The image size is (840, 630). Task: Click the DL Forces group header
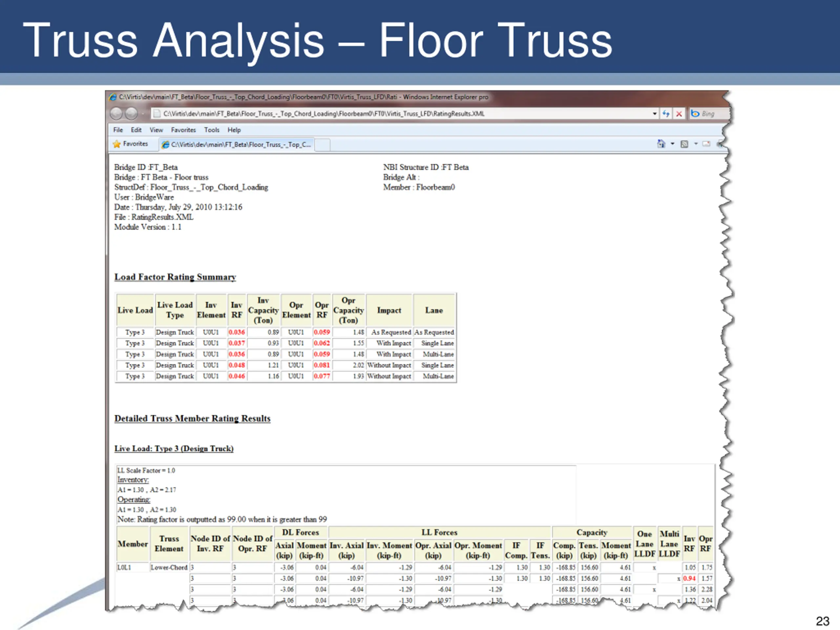(300, 533)
